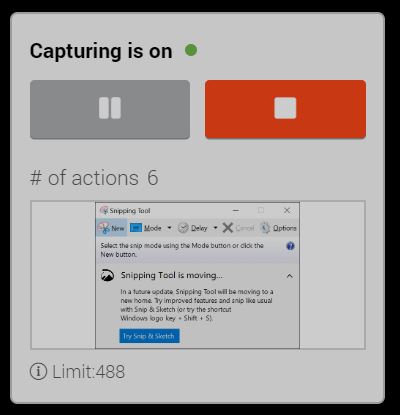Click the Try Snip & Sketch button
This screenshot has width=400, height=415.
coord(149,336)
